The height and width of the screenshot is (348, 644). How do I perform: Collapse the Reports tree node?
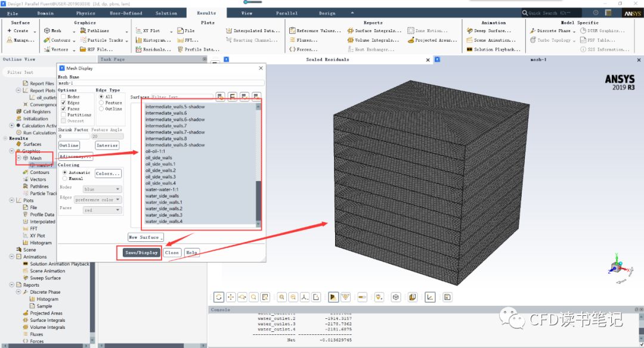(x=11, y=285)
